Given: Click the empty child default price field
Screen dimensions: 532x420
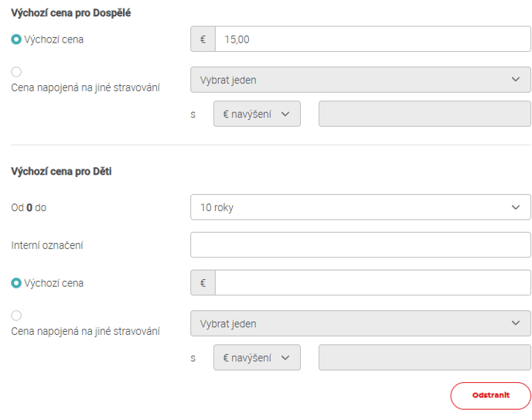Looking at the screenshot, I should [373, 283].
